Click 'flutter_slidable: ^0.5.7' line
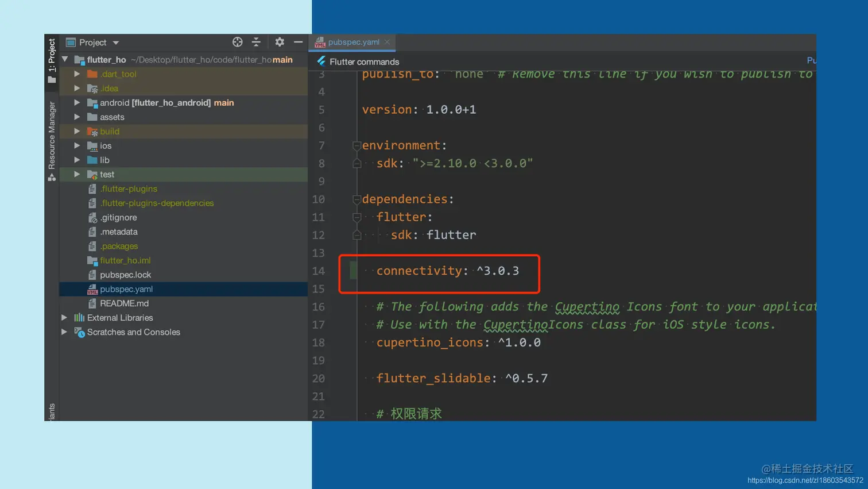This screenshot has height=489, width=868. 462,378
